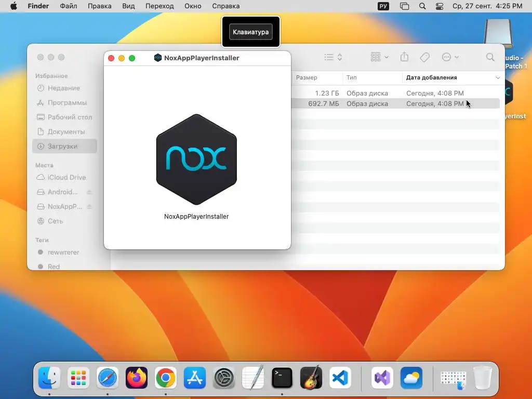Open the Правка menu

(x=99, y=6)
